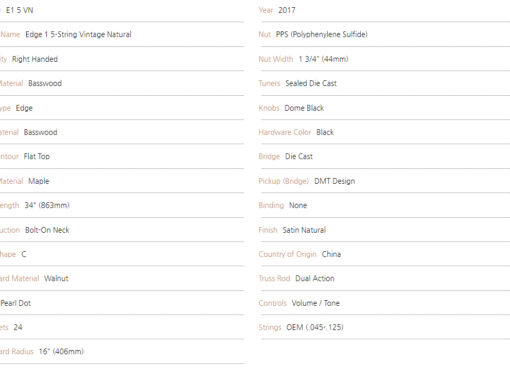Select the Pearl Dot inlay text

(x=16, y=303)
